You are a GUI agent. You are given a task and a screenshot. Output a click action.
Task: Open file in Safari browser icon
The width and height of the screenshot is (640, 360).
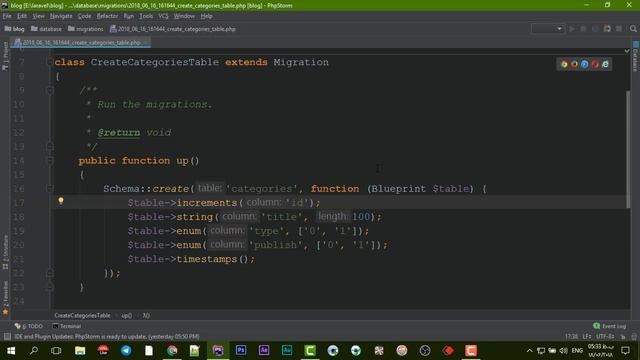pyautogui.click(x=584, y=64)
